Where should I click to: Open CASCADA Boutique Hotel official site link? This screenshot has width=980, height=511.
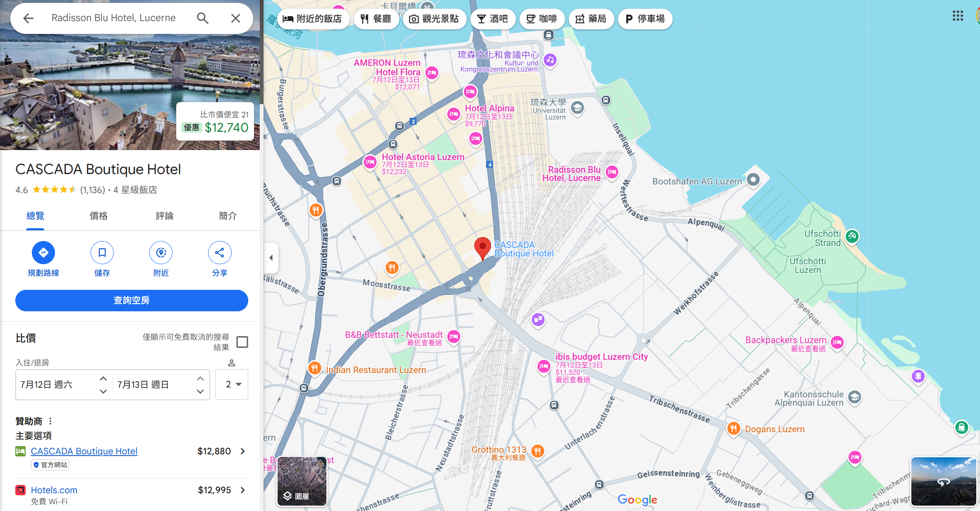(x=84, y=451)
